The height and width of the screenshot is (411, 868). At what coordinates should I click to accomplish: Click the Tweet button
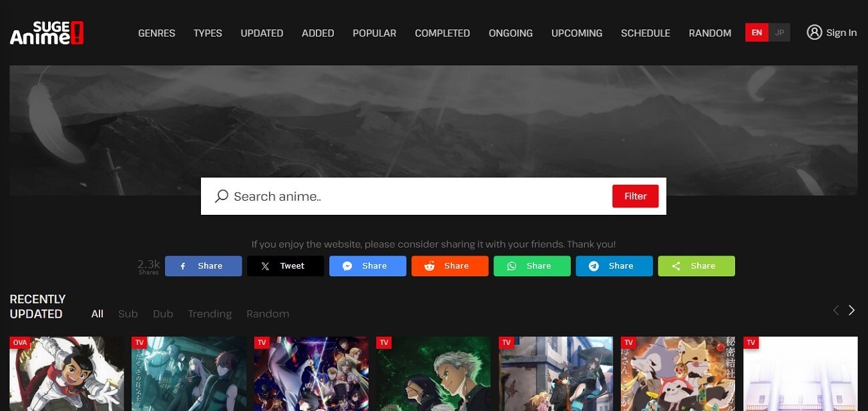tap(286, 266)
